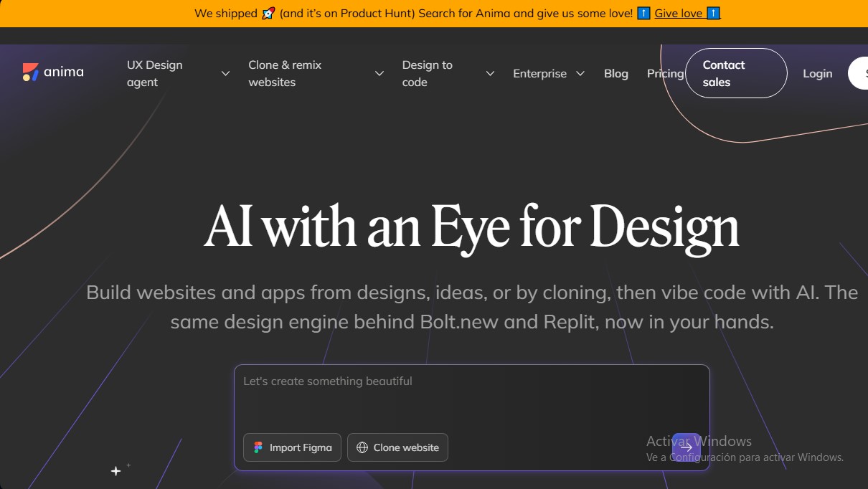Focus the "Let's create something beautiful" prompt field

(471, 398)
